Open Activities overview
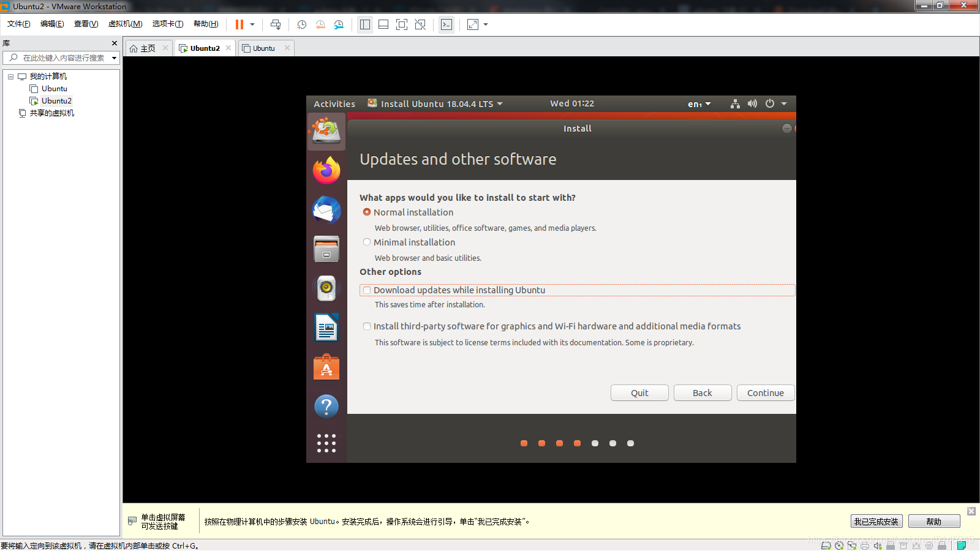980x551 pixels. (x=334, y=104)
